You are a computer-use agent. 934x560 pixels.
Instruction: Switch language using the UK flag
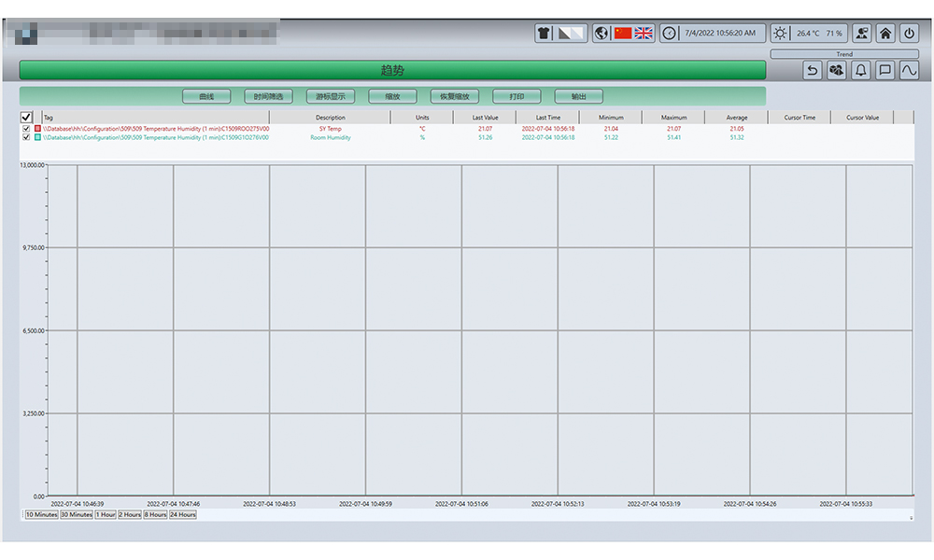(644, 34)
